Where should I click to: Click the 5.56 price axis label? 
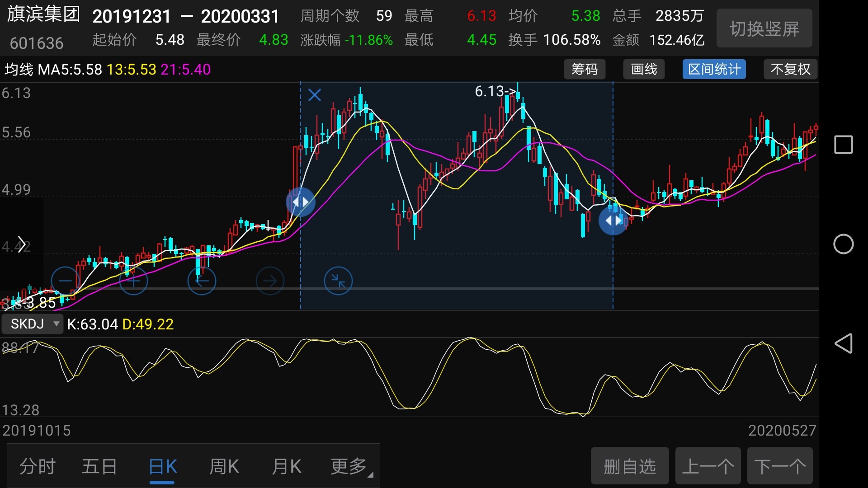(16, 133)
